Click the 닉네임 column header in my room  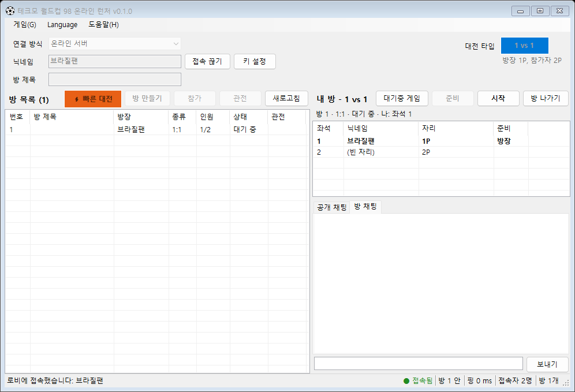[381, 128]
